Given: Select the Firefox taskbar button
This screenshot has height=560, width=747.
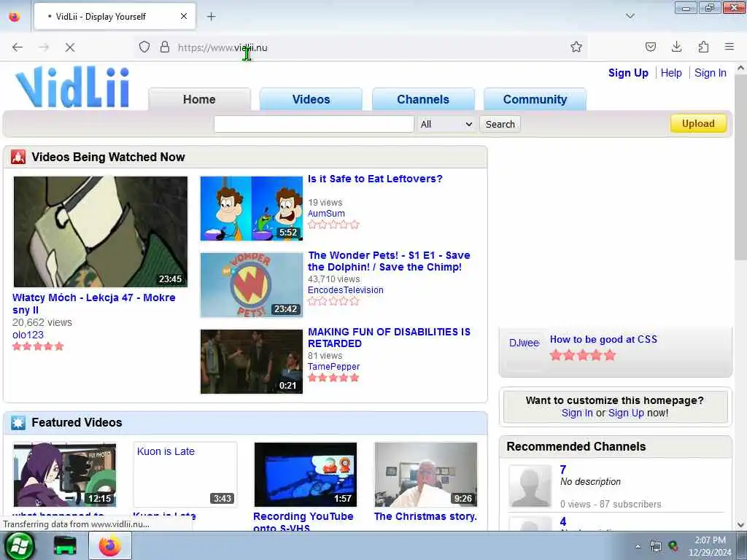Looking at the screenshot, I should point(110,545).
